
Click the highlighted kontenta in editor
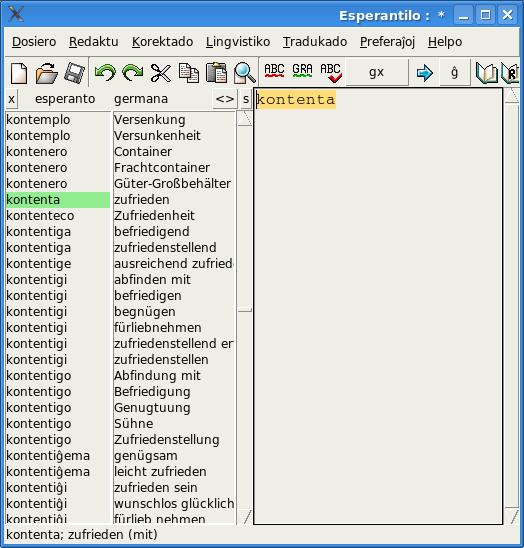point(296,100)
